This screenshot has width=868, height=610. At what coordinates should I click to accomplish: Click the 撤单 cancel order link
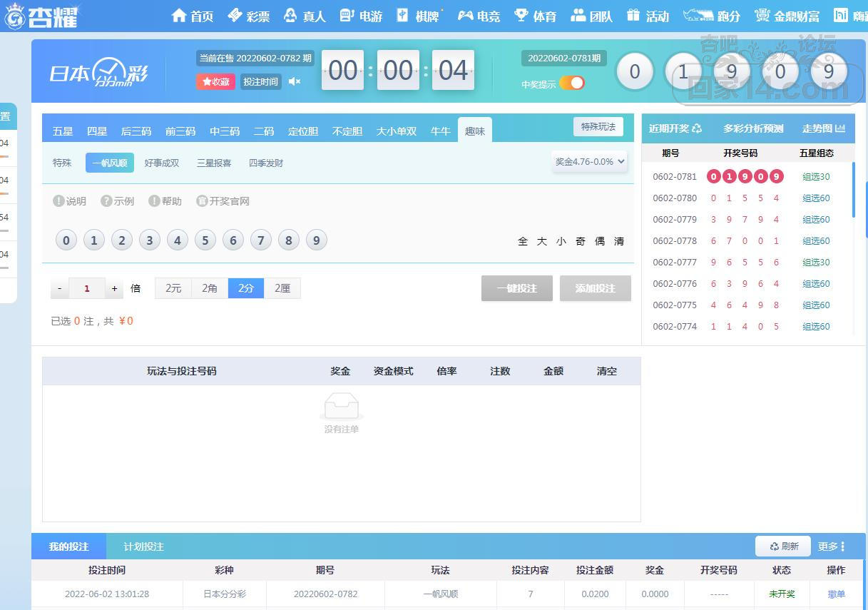pyautogui.click(x=836, y=594)
